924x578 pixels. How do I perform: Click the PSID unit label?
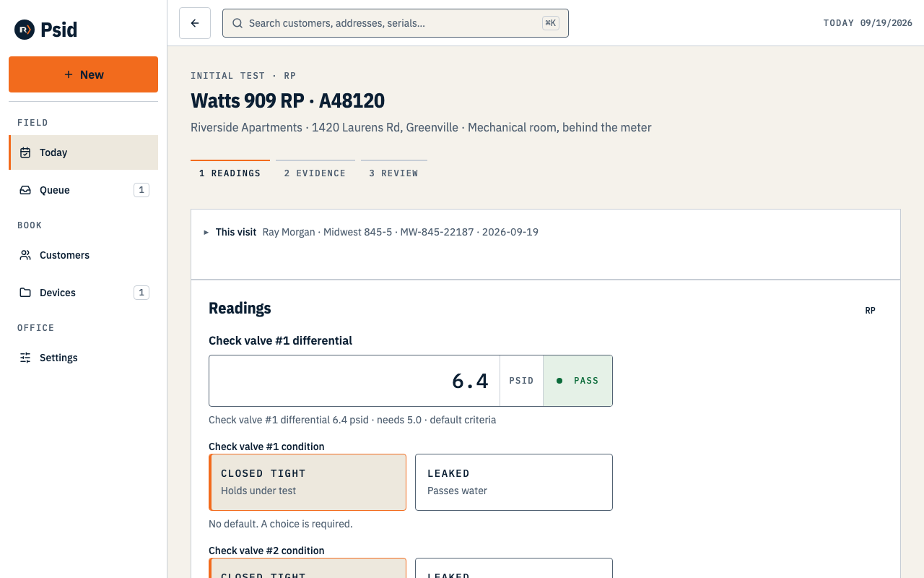[521, 381]
